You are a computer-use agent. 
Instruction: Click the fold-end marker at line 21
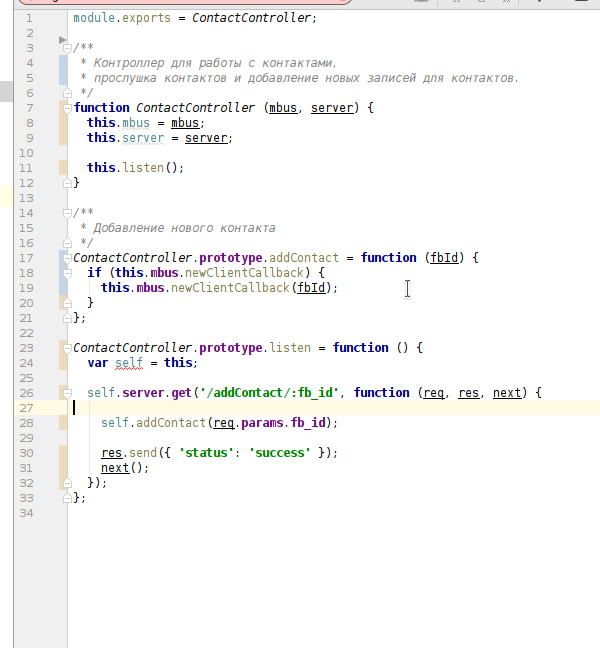(x=67, y=318)
